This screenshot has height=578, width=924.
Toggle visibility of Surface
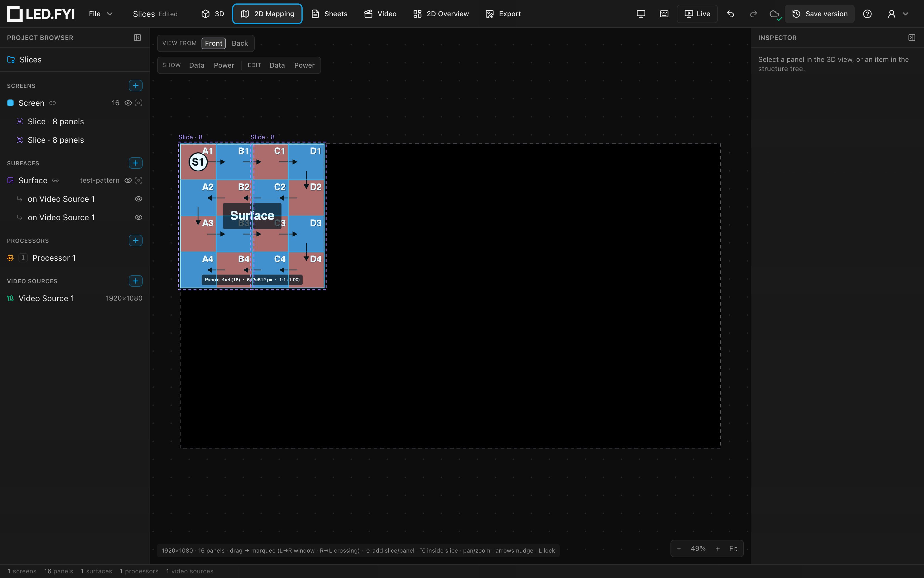(x=128, y=180)
